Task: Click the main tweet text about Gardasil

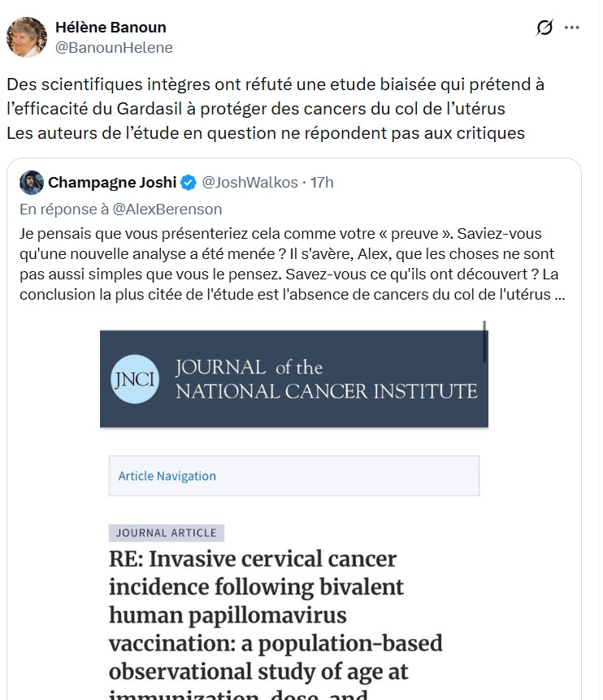Action: click(276, 108)
